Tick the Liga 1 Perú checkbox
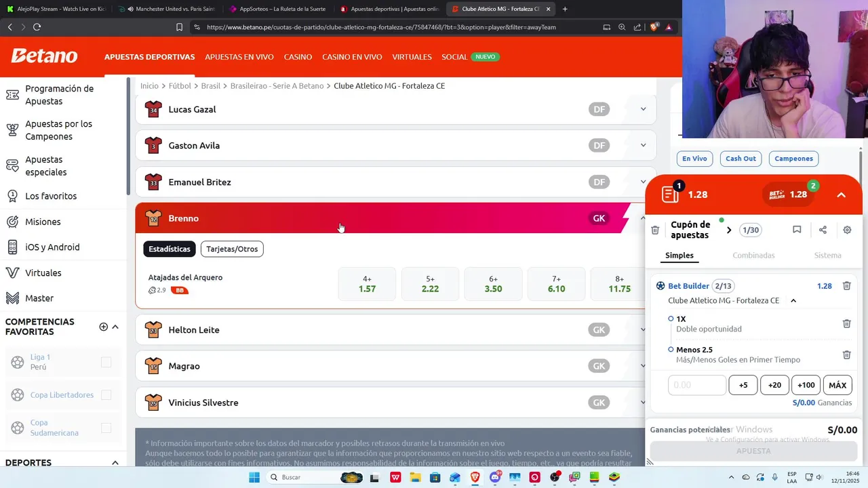868x488 pixels. click(106, 362)
